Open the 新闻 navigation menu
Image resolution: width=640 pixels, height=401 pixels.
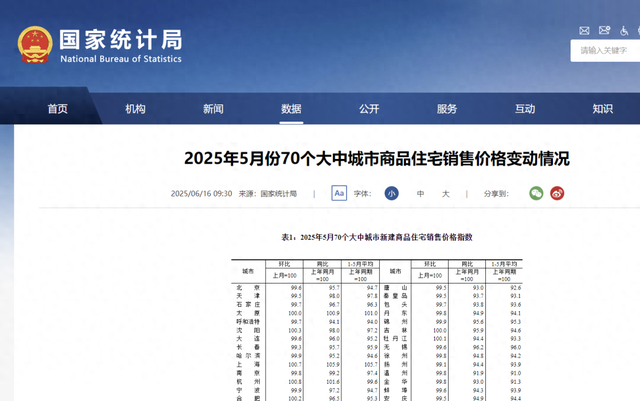213,109
